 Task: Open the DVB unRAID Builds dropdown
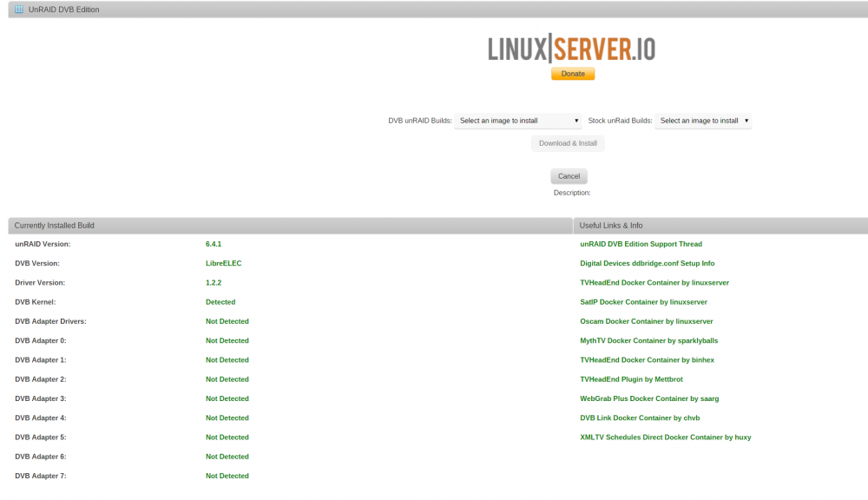point(518,121)
